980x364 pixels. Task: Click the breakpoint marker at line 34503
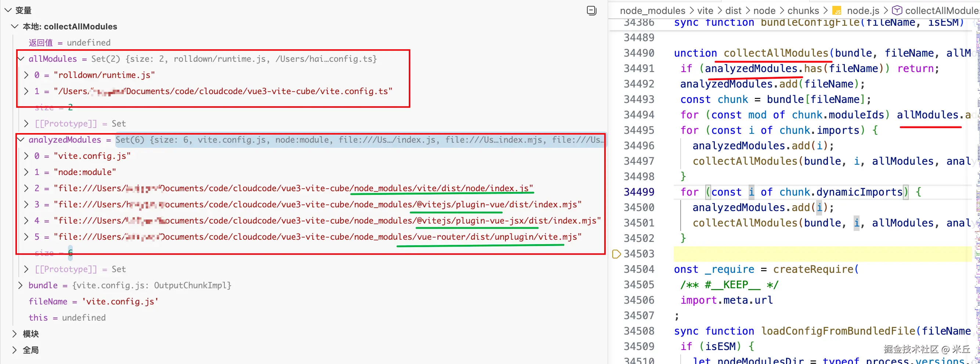coord(616,254)
